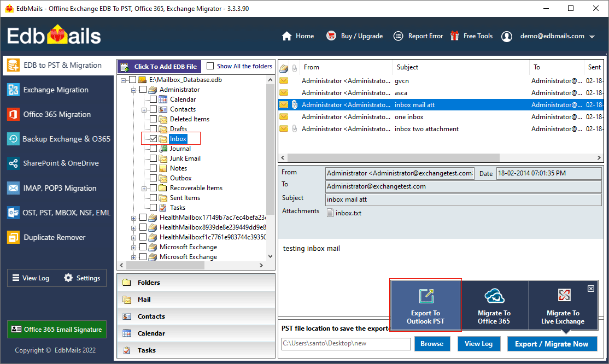Click the envelope icon of the gvcn email
The height and width of the screenshot is (364, 609).
(x=284, y=81)
